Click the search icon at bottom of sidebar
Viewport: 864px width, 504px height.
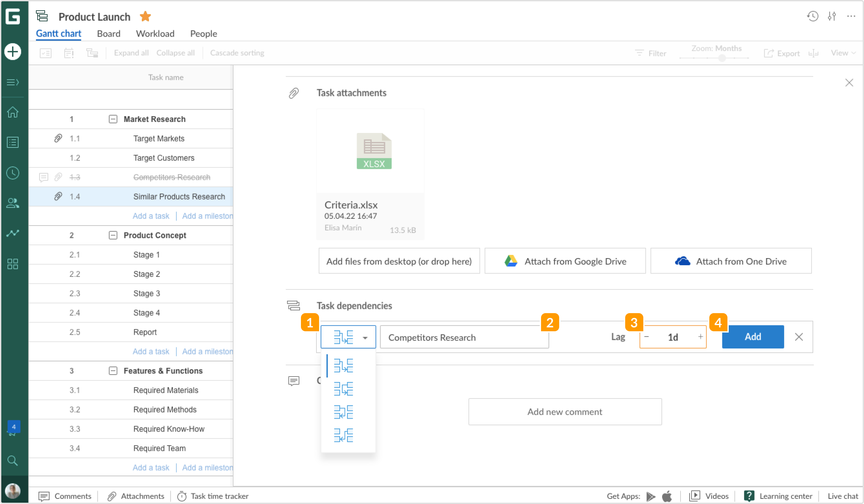13,460
